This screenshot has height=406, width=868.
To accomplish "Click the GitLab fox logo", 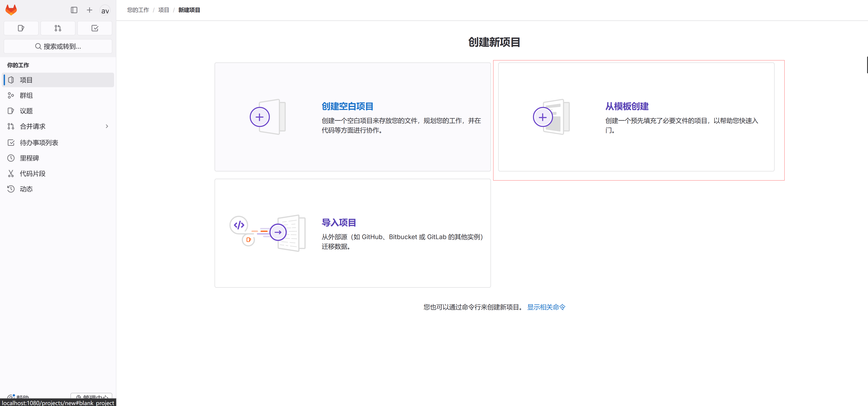I will 11,10.
